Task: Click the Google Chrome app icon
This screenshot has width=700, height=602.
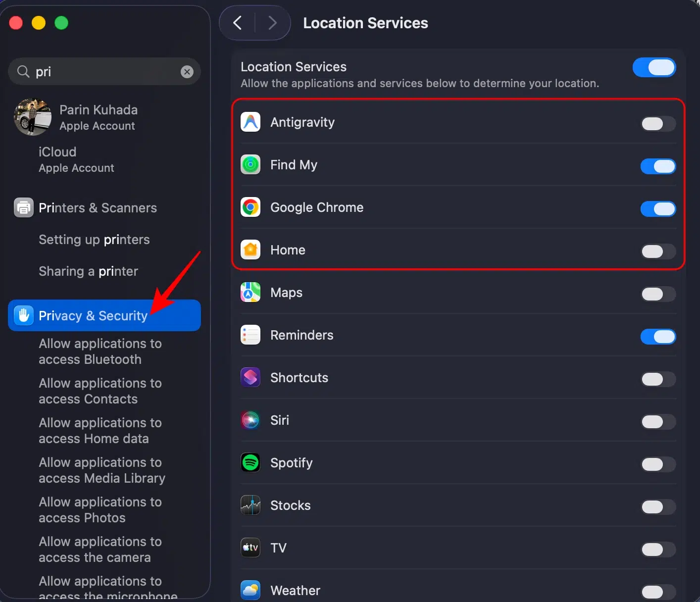Action: [250, 207]
